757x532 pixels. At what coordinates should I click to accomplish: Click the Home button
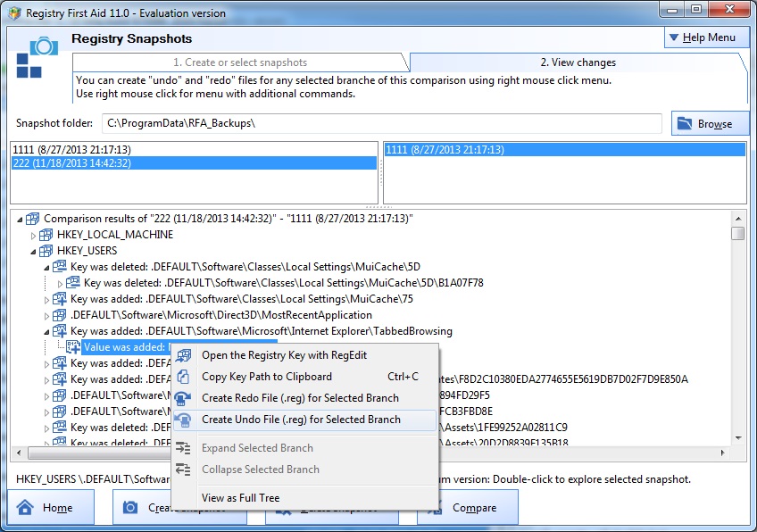click(x=51, y=507)
